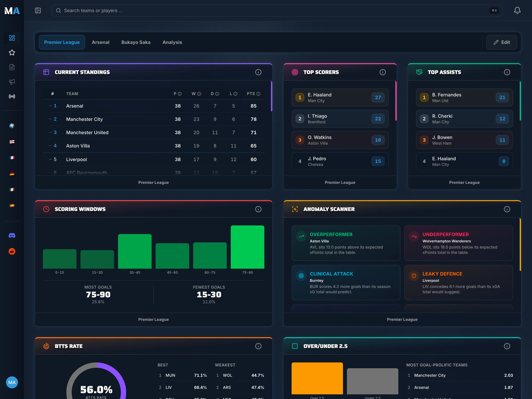Screen dimensions: 532x399
Task: Open the notifications bell
Action: click(517, 11)
